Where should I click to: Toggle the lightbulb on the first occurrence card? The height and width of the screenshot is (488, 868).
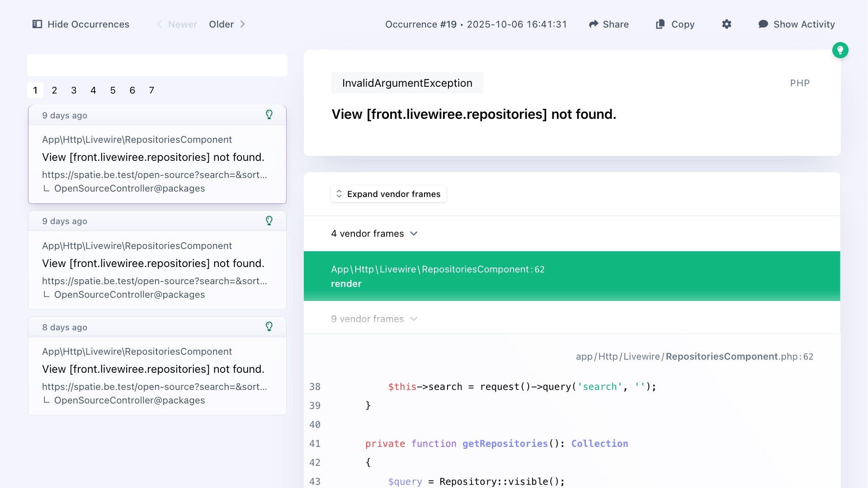(269, 115)
